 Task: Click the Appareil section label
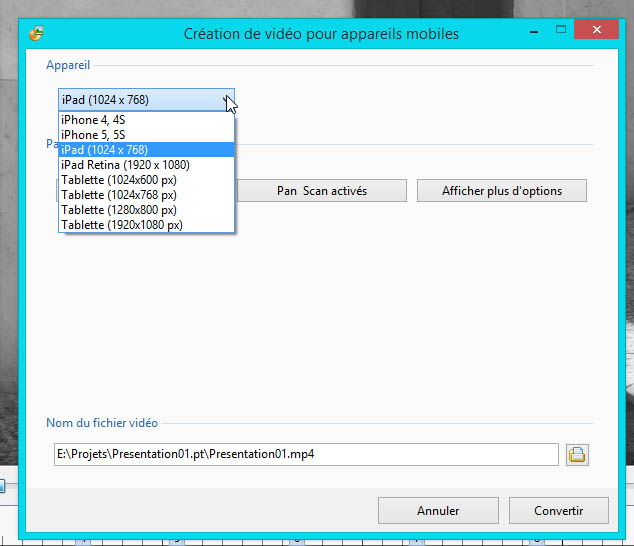pos(68,65)
